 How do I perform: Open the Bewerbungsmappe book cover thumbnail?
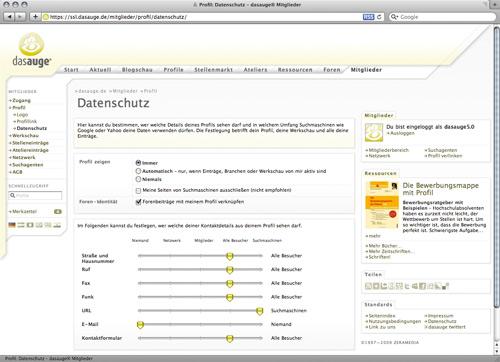(382, 205)
